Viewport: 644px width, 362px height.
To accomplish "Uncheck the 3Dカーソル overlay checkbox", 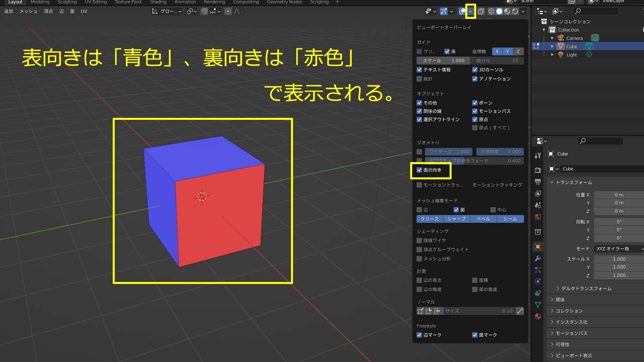I will pos(475,70).
